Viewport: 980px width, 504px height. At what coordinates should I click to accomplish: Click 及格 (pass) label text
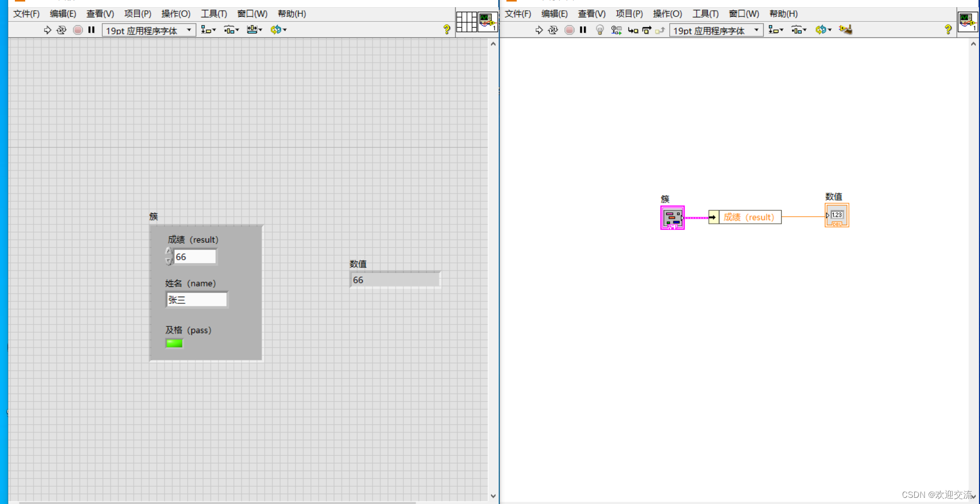click(189, 330)
